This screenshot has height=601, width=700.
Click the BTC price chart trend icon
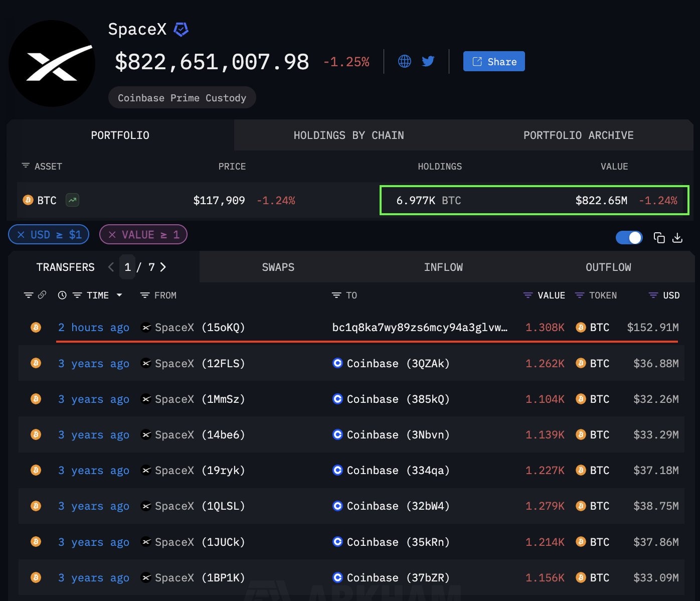pyautogui.click(x=73, y=200)
